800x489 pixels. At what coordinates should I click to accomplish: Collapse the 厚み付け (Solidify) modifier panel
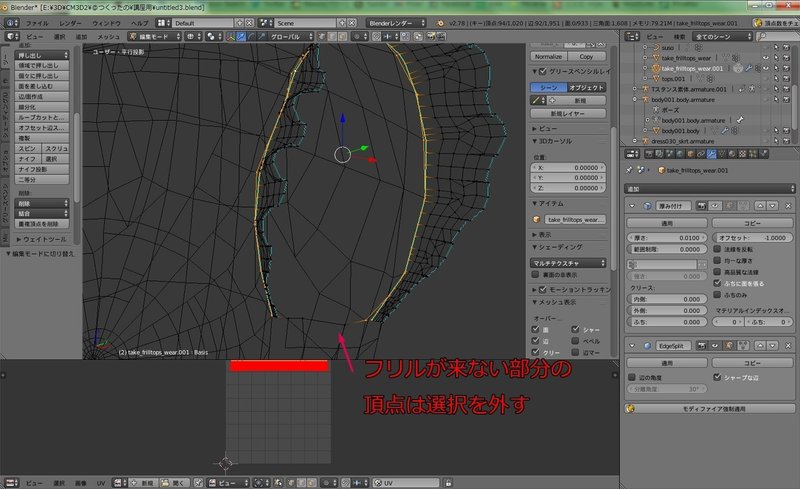pos(632,206)
